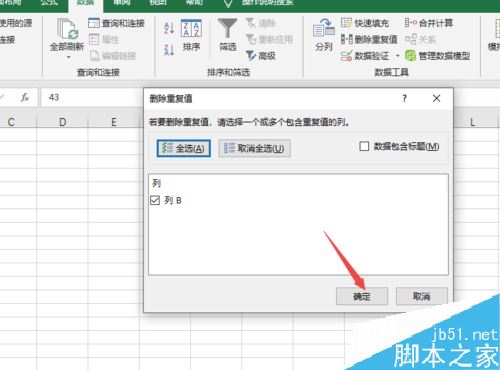Confirm with the OK (确定) button

pyautogui.click(x=362, y=296)
